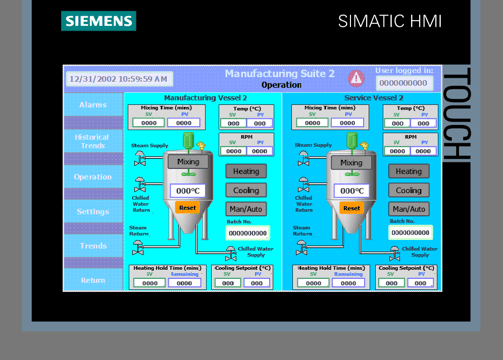Click the Manufacturing Suite 2 title text
503x360 pixels.
(x=279, y=73)
